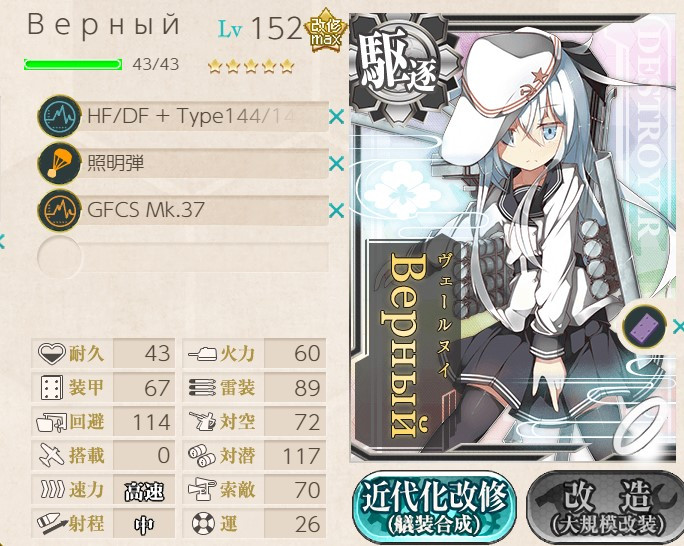This screenshot has height=546, width=684.
Task: Click the 改造 remodel button
Action: [x=605, y=507]
